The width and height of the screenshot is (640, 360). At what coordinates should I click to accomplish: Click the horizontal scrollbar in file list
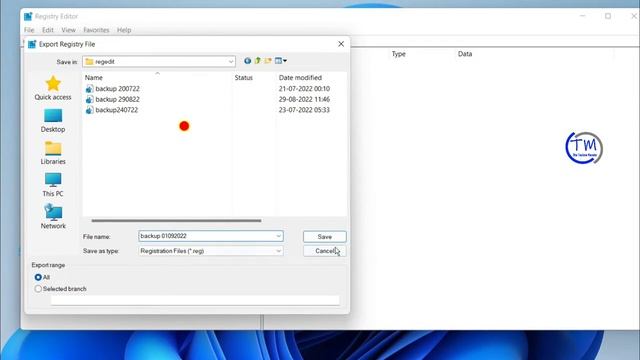coord(176,220)
